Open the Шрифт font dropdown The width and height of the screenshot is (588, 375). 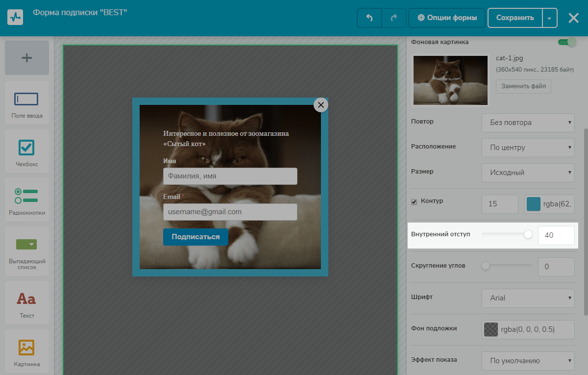(528, 298)
